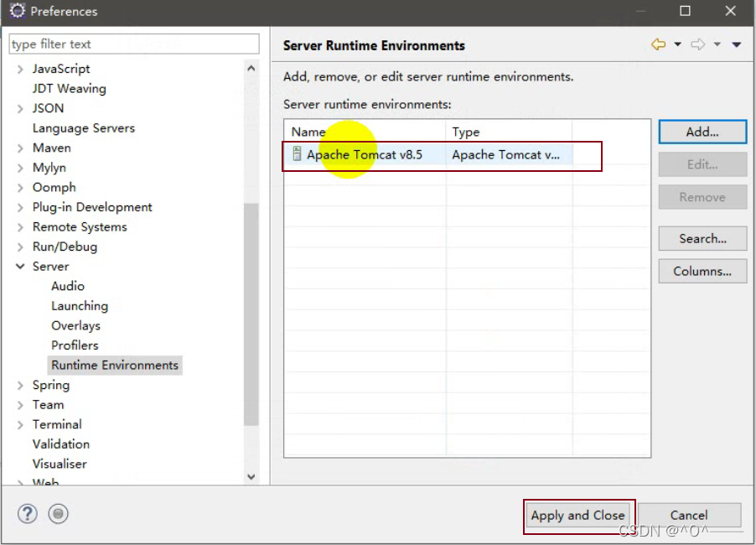Screen dimensions: 756x545
Task: Click the Remove button
Action: tap(702, 197)
